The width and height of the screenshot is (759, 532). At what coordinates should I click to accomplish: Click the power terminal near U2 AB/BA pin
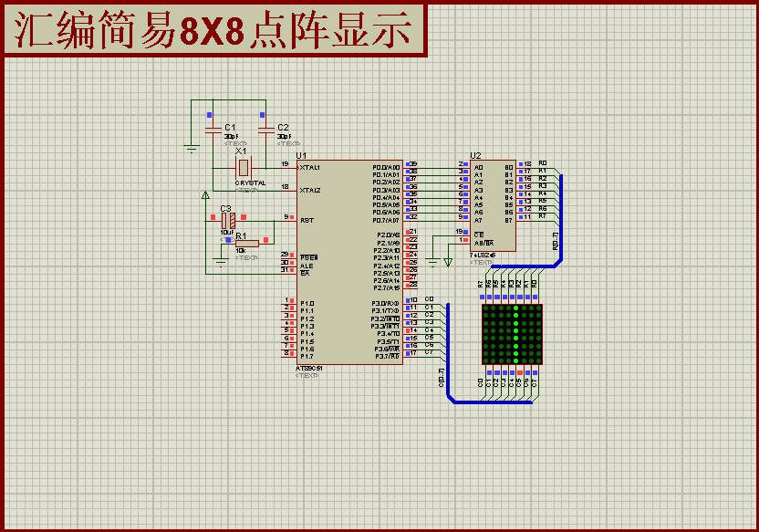448,263
